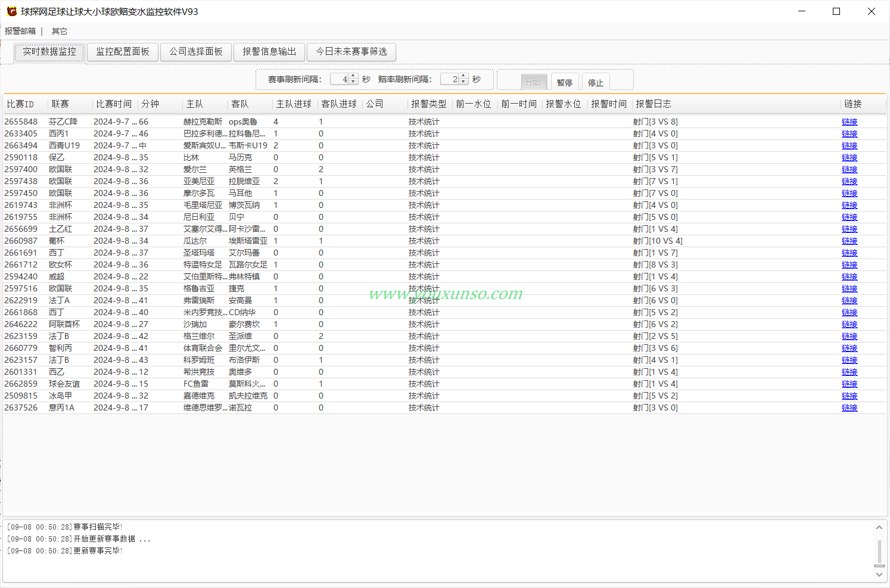Switch to the 实时数据监控 tab
890x588 pixels.
tap(49, 52)
